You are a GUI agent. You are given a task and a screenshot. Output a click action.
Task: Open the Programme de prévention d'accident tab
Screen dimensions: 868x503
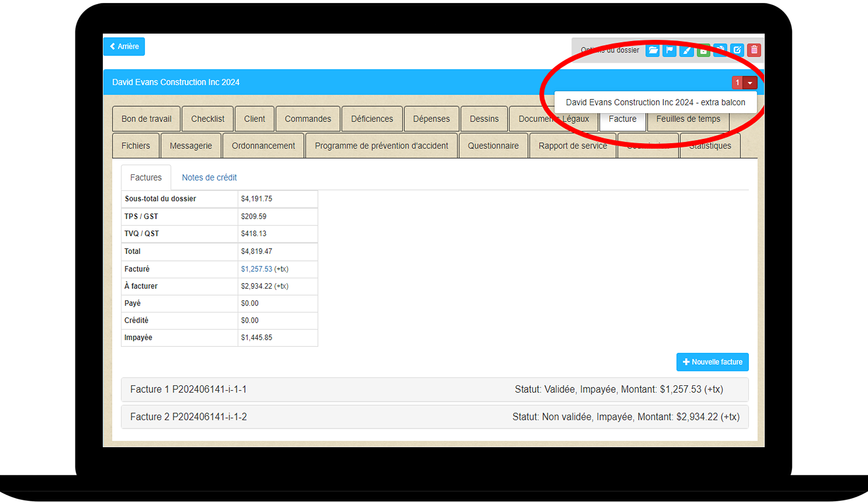(381, 146)
